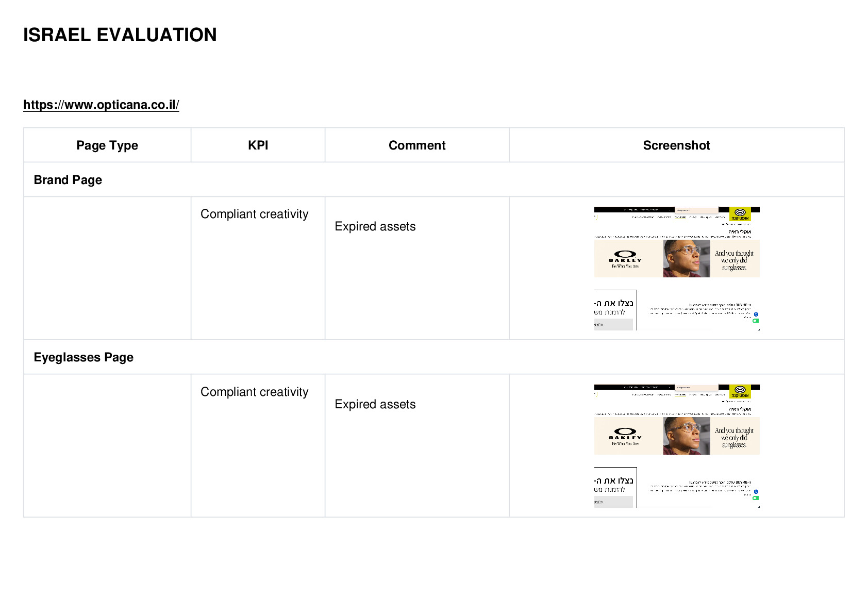
Task: Click the ISRAEL EVALUATION title
Action: pyautogui.click(x=120, y=35)
